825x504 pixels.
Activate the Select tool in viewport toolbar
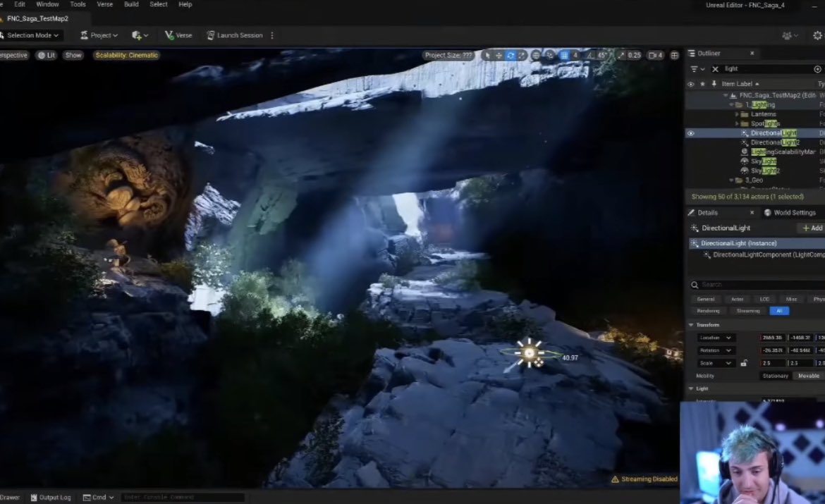coord(487,54)
